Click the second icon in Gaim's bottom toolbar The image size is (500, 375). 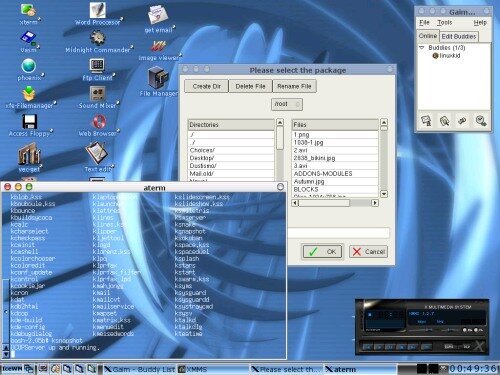[444, 120]
